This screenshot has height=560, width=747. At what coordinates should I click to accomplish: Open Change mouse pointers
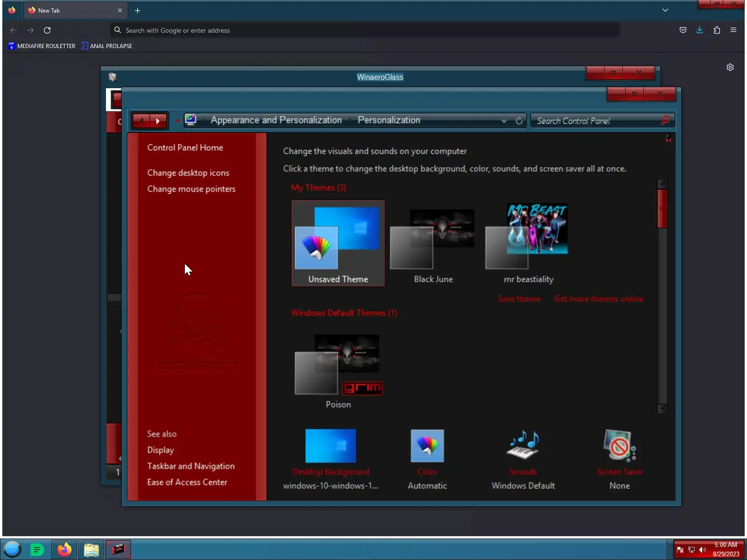(191, 189)
